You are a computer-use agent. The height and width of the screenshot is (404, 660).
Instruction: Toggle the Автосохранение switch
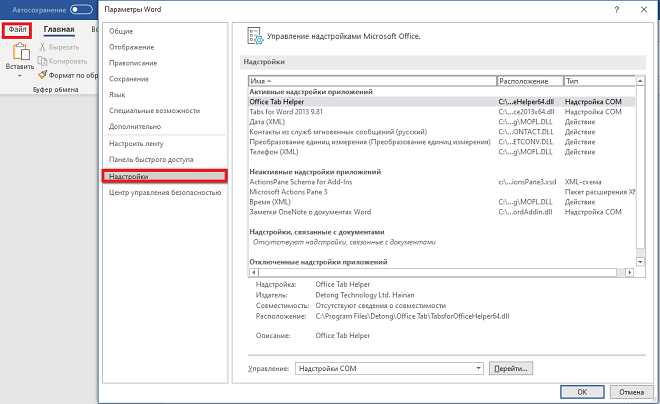[x=81, y=9]
